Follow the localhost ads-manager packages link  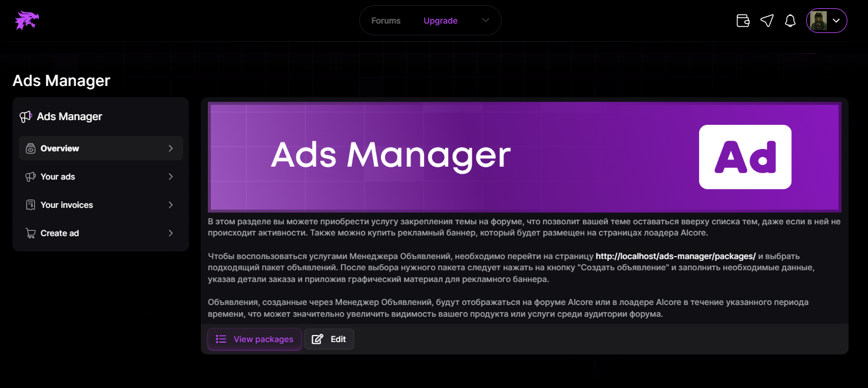tap(675, 256)
